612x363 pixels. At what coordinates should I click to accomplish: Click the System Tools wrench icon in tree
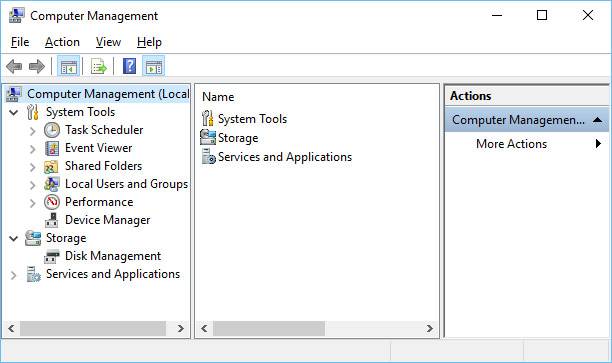(33, 112)
